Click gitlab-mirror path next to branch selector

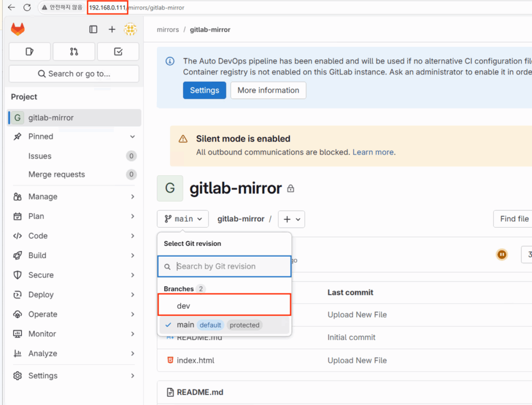coord(241,219)
